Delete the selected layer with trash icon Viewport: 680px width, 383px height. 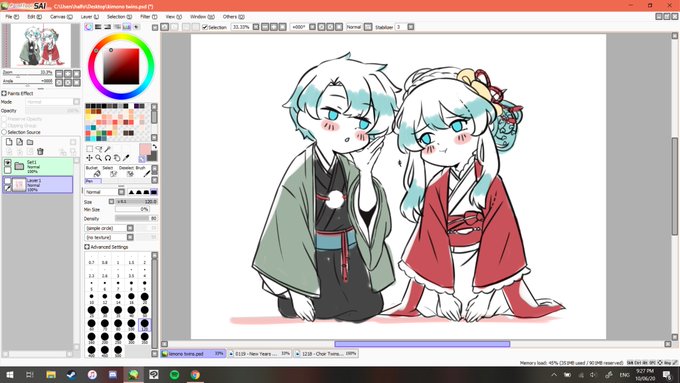[x=40, y=151]
